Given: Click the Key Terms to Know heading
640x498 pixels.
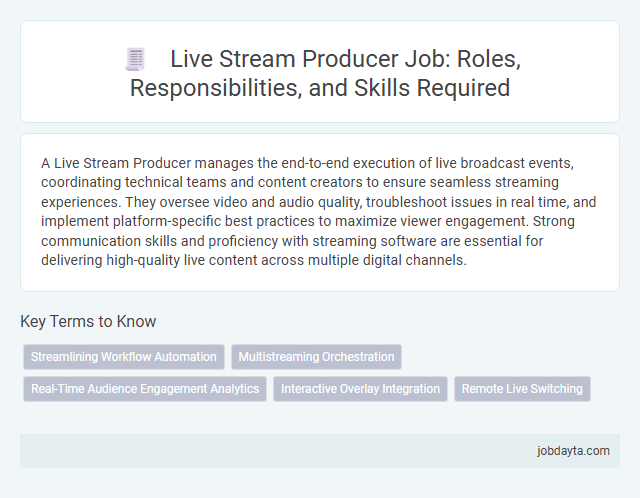Looking at the screenshot, I should [x=88, y=321].
